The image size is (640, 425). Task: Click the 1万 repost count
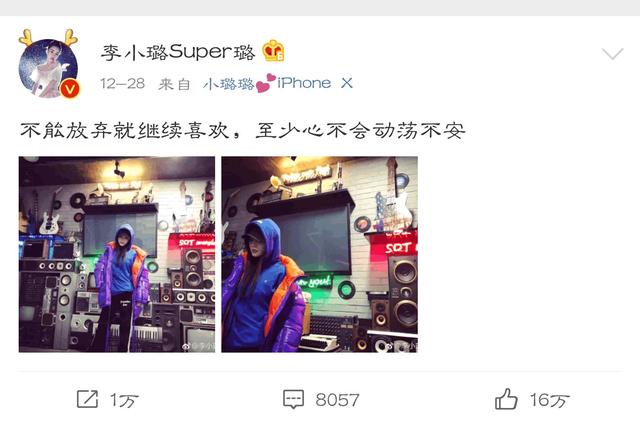point(124,400)
